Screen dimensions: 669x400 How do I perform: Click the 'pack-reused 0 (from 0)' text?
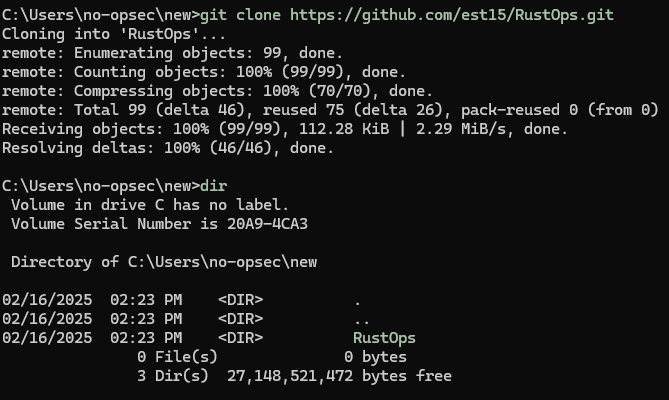coord(559,110)
